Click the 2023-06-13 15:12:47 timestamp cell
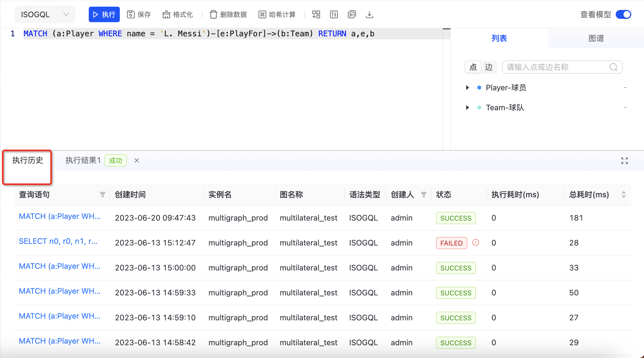Screen dimensions: 644x358 tap(155, 243)
